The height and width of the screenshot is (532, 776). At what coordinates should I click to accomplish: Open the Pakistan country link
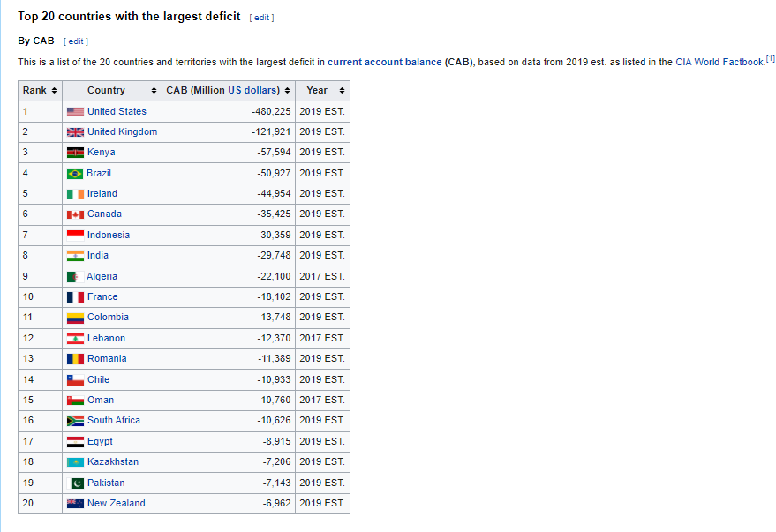click(x=106, y=483)
